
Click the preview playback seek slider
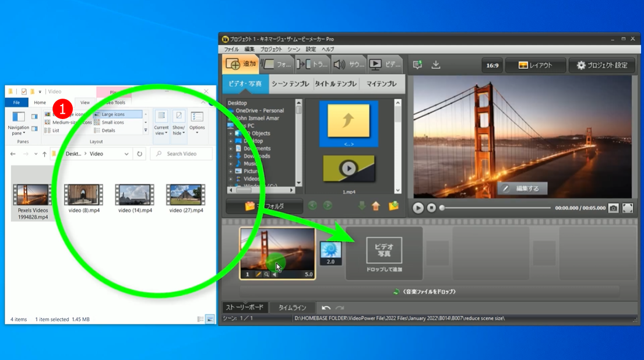tap(495, 208)
